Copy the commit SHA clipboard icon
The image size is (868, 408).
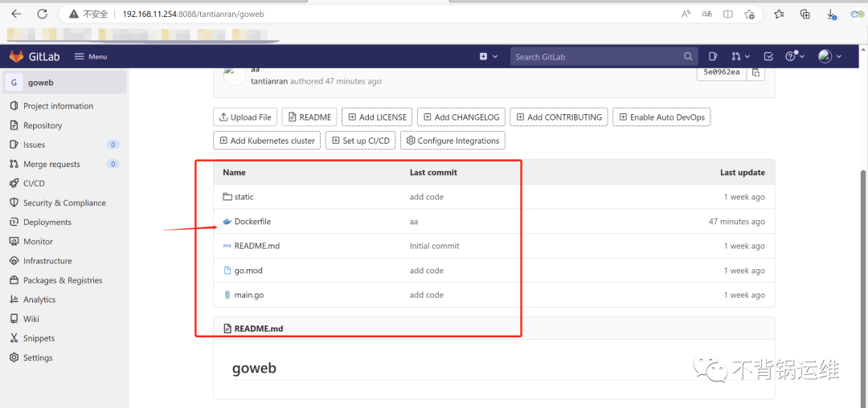click(x=755, y=71)
